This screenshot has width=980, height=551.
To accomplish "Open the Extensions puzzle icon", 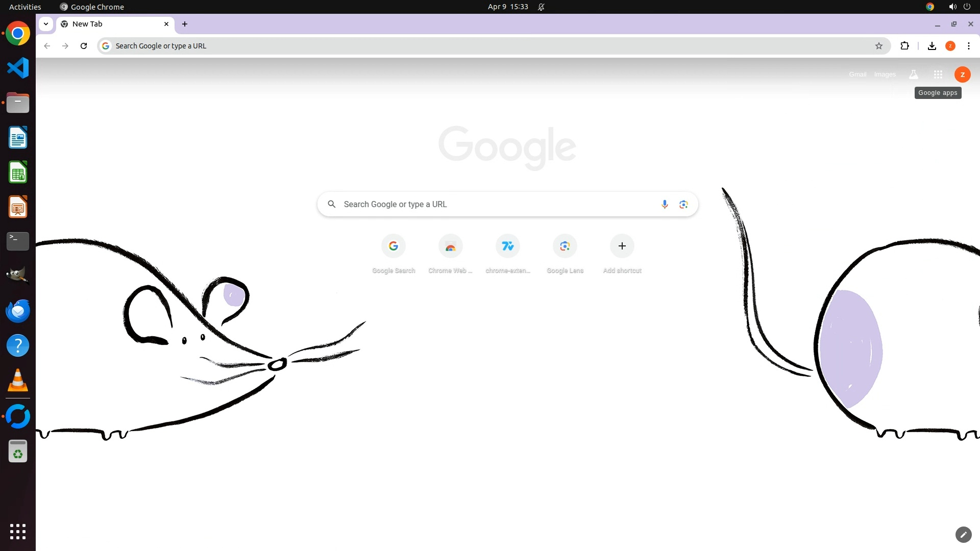I will pyautogui.click(x=904, y=46).
